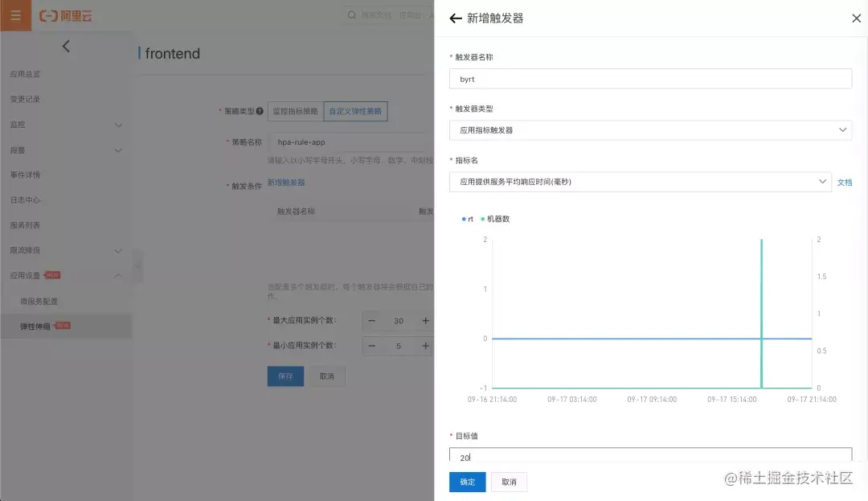
Task: Click the 最大应用实例个数 value 30
Action: click(399, 321)
